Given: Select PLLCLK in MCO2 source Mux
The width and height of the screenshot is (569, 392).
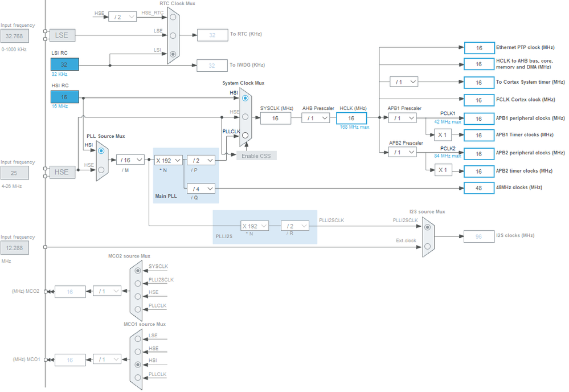Looking at the screenshot, I should click(x=138, y=309).
